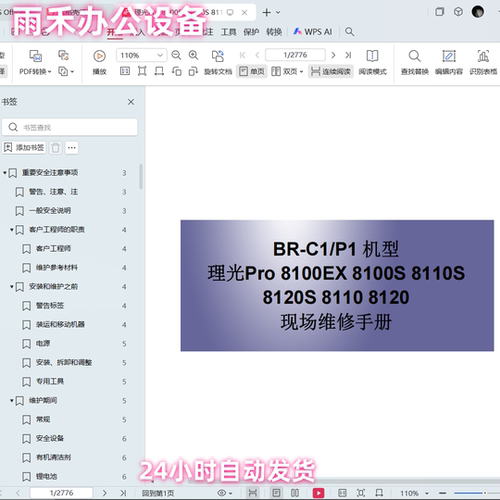Click the fit width icon in status bar
500x500 pixels.
point(379,493)
